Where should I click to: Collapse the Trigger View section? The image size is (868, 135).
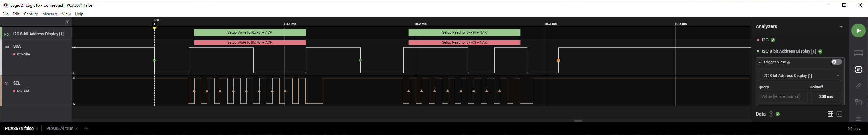[x=760, y=62]
